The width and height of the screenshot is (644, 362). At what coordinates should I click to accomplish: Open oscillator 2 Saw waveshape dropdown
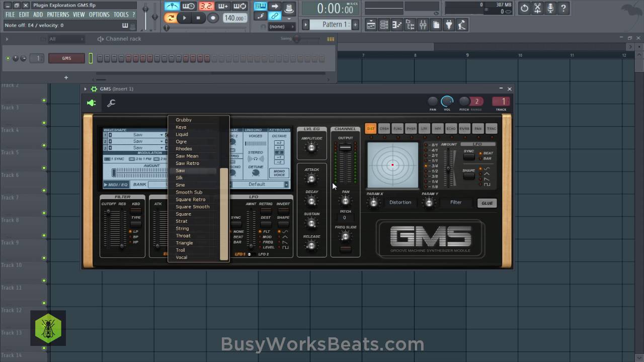click(x=137, y=141)
